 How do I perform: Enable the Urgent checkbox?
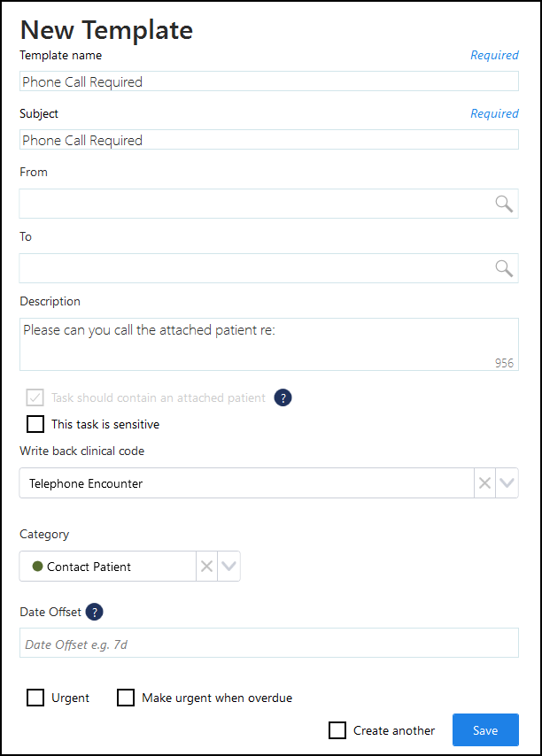coord(35,698)
